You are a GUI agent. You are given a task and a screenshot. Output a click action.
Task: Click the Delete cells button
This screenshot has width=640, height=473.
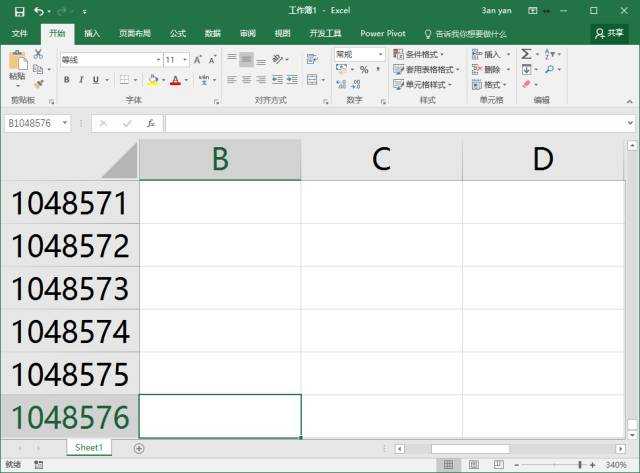(x=491, y=69)
